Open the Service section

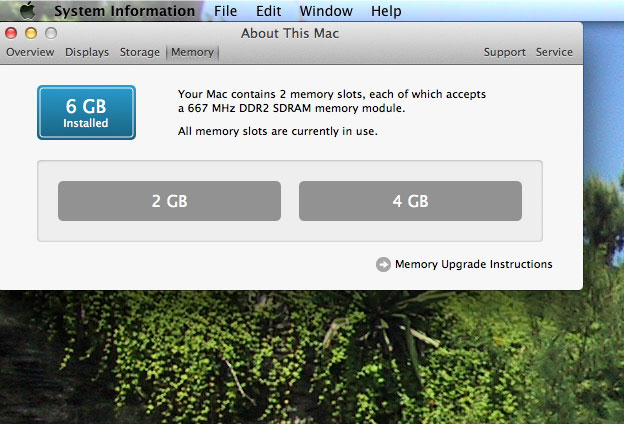click(x=554, y=52)
